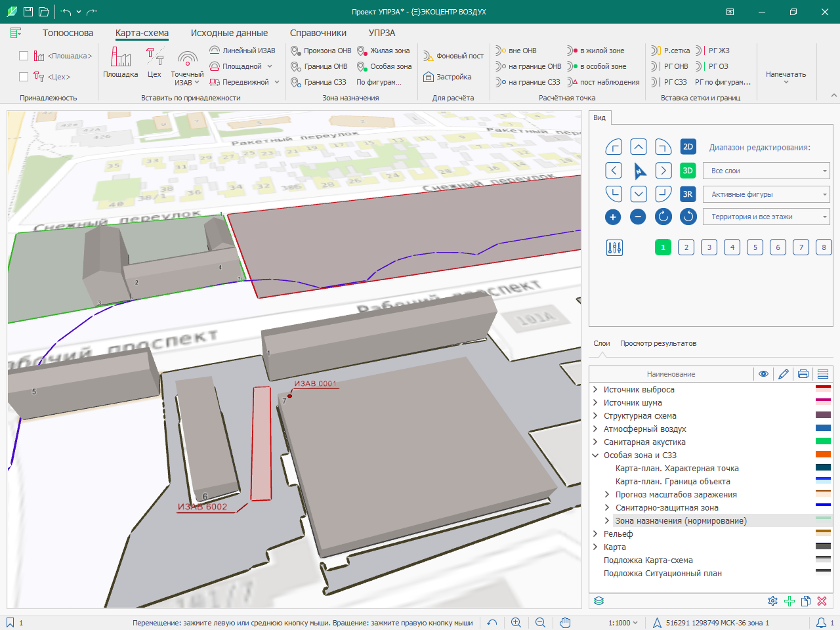This screenshot has width=840, height=630.
Task: Open the Исходные данные ribbon tab
Action: tap(229, 33)
